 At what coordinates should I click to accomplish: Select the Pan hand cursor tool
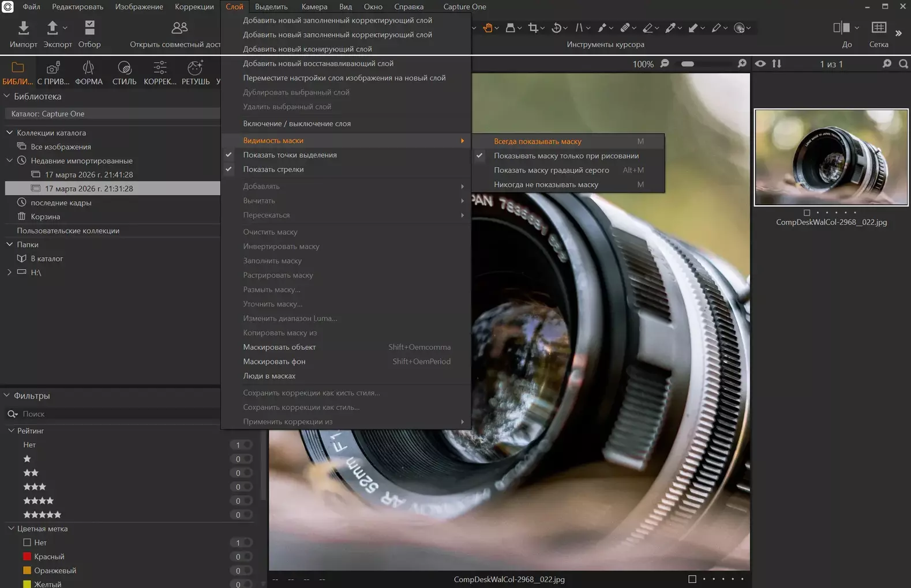point(488,28)
